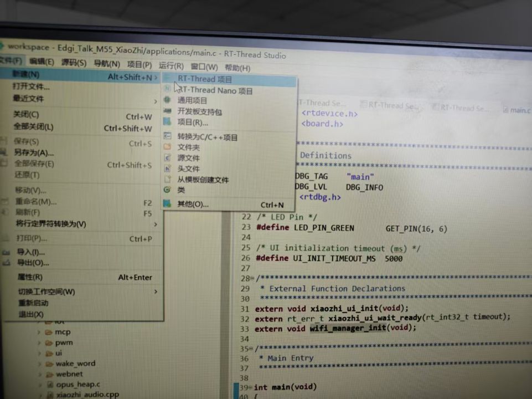Open the 帮助(H) menu
This screenshot has width=532, height=399.
[x=237, y=68]
